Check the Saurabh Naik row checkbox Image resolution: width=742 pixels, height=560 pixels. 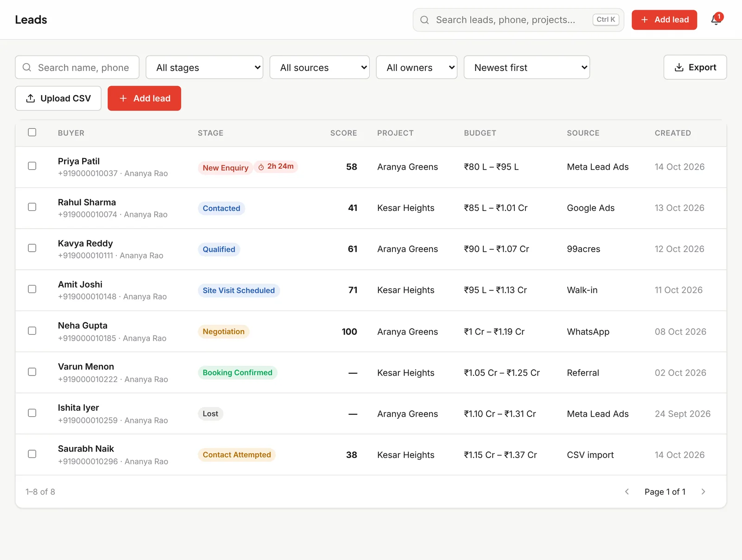tap(32, 454)
